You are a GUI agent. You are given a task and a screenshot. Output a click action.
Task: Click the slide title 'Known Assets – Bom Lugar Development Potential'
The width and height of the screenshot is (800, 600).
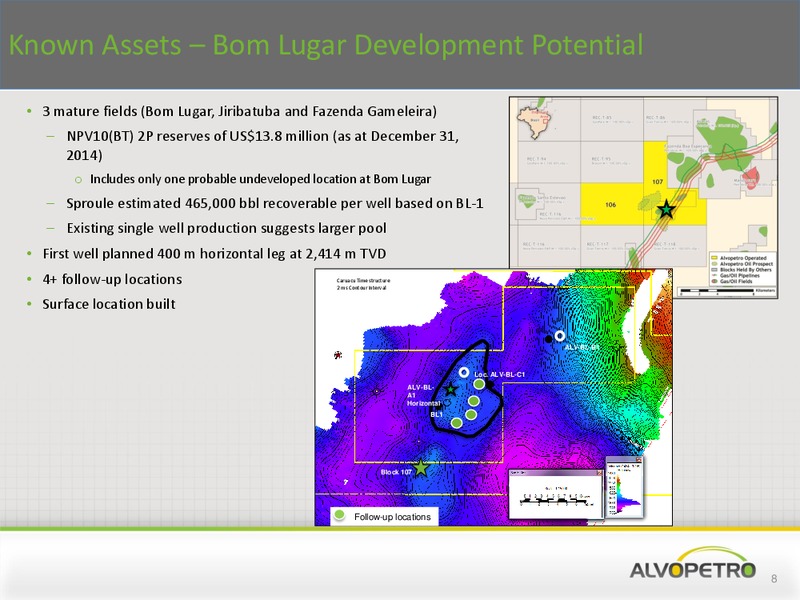tap(326, 44)
